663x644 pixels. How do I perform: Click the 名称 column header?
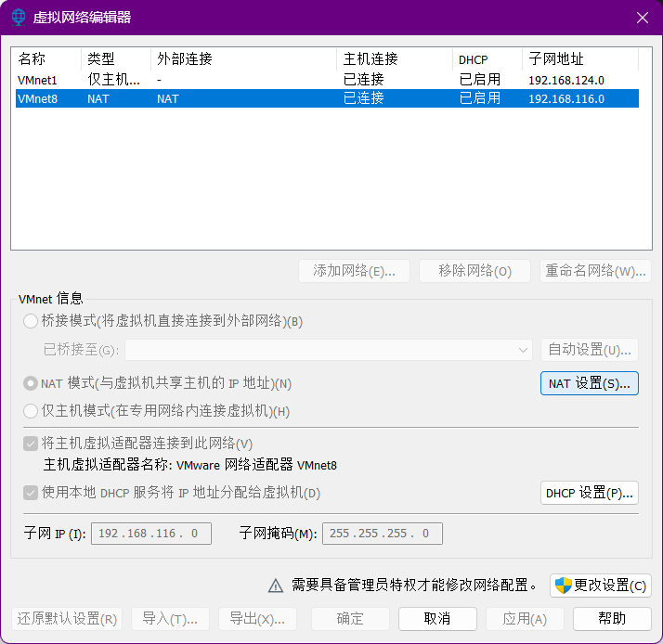tap(46, 59)
